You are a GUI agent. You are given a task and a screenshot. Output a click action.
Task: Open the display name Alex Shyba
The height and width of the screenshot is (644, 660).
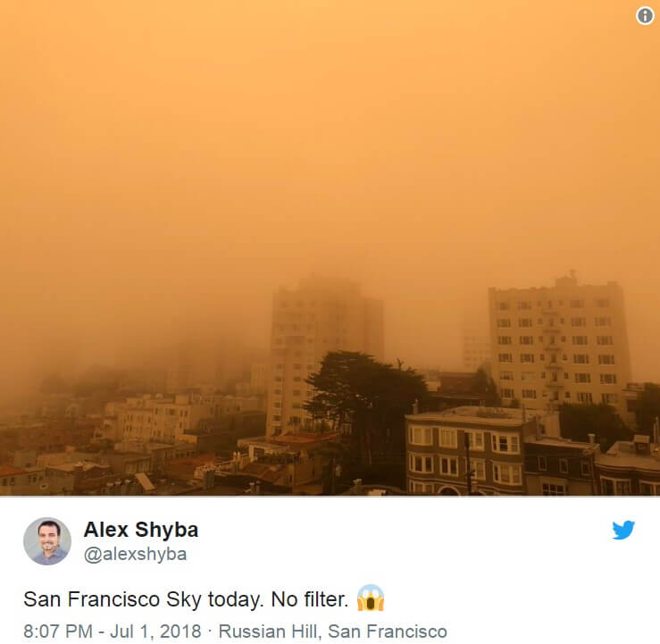pyautogui.click(x=141, y=530)
